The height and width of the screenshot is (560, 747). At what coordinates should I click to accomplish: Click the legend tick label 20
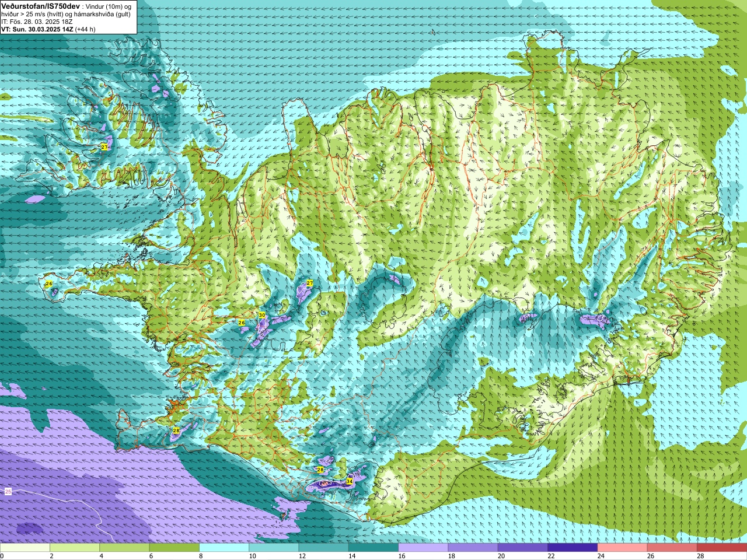(x=500, y=556)
